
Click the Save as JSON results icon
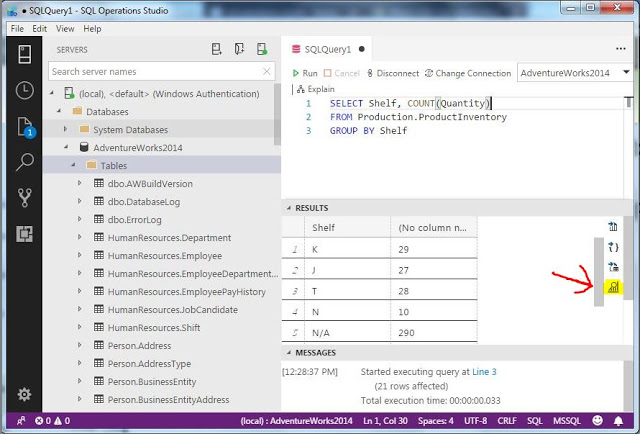[x=613, y=247]
